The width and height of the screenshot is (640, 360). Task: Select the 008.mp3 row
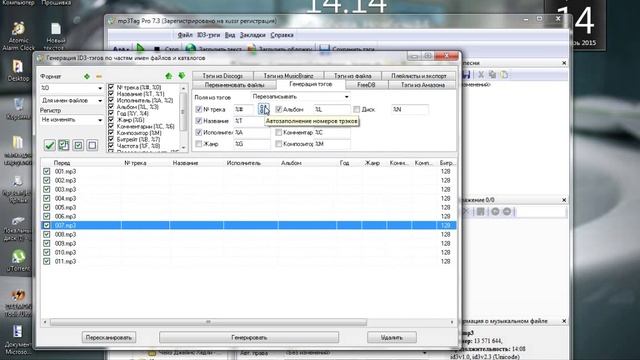pos(249,234)
